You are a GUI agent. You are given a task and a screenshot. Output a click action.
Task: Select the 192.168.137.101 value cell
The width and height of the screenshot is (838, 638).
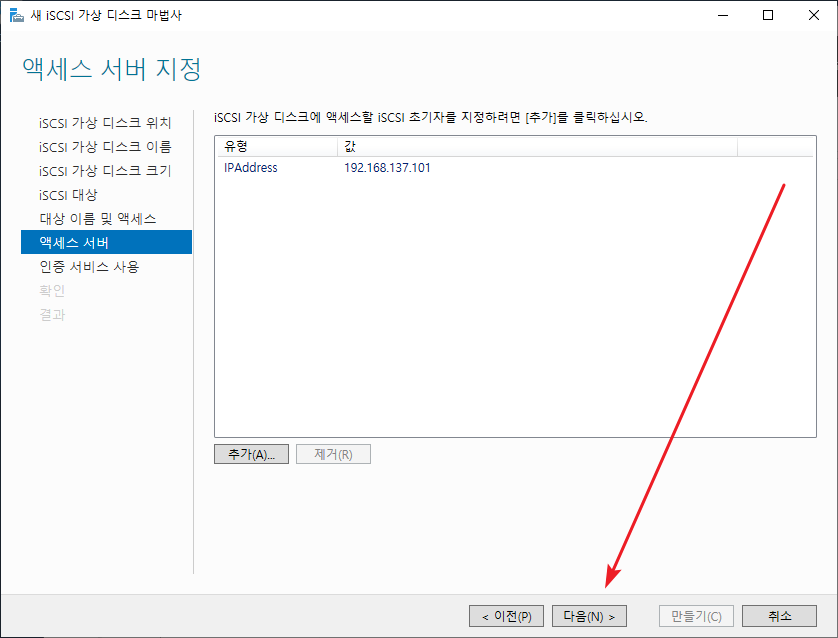tap(387, 168)
